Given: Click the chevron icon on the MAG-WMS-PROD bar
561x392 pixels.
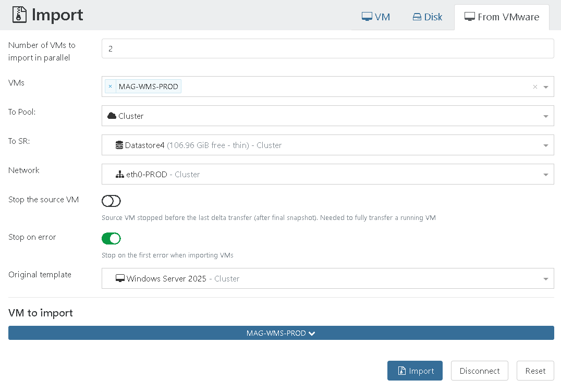Looking at the screenshot, I should (312, 333).
